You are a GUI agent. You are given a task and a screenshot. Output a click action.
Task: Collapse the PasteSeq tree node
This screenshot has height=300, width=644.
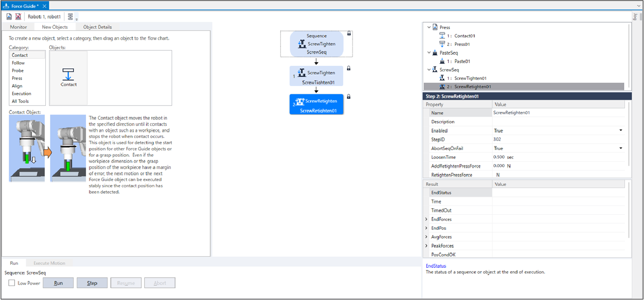click(429, 53)
